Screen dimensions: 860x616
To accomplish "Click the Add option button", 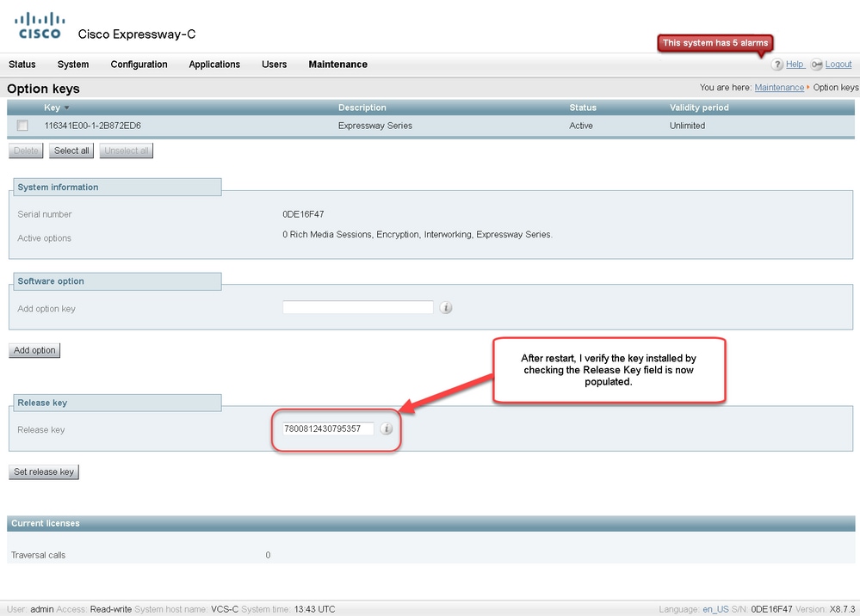I will tap(34, 350).
